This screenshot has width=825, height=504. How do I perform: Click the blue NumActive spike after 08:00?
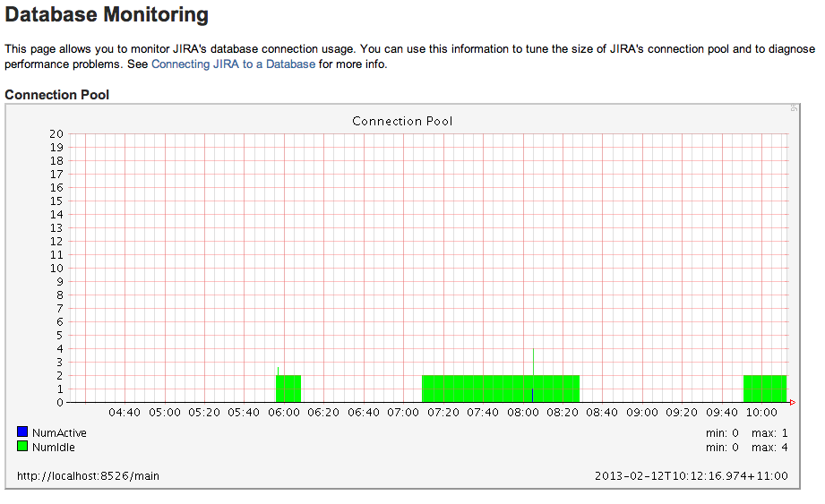pos(532,396)
